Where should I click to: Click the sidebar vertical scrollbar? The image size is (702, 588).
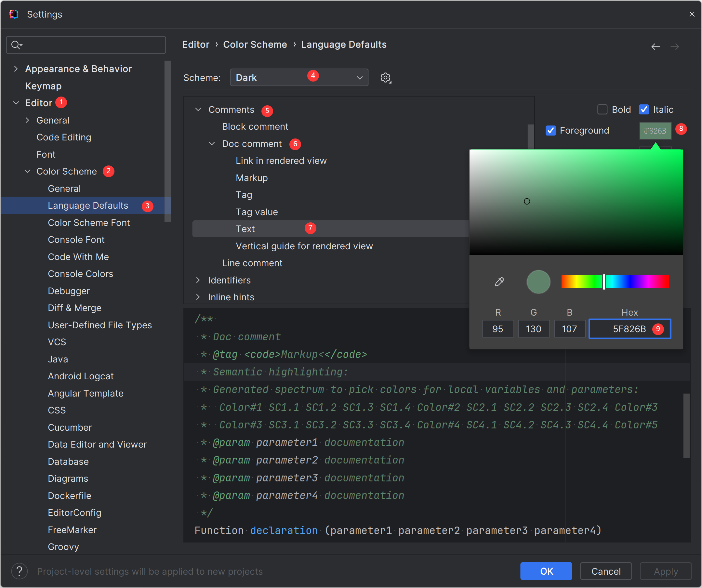pyautogui.click(x=167, y=141)
